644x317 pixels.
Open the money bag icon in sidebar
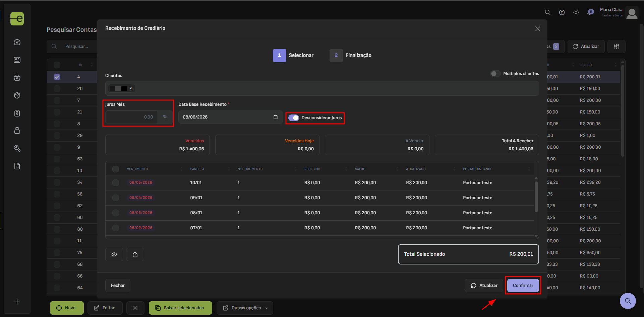pos(17,131)
